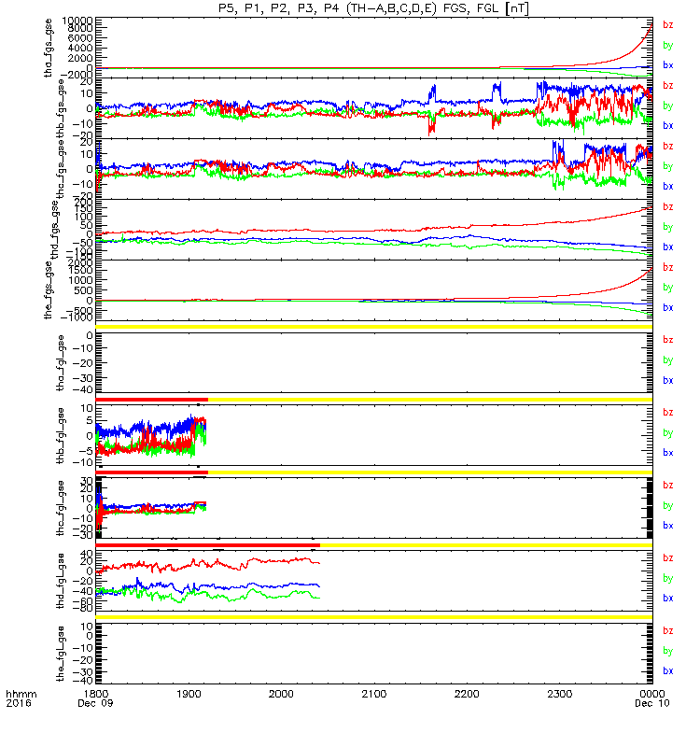Screen dimensions: 700x747
Task: Click the '2016' year label
Action: 19,703
